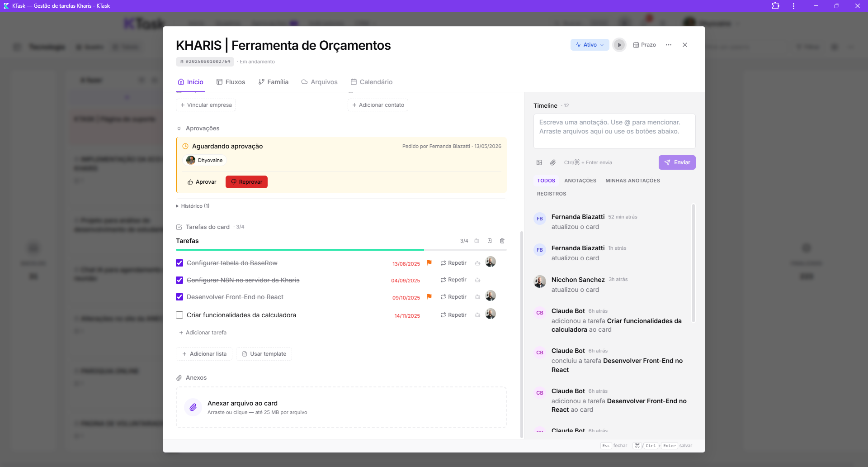Switch to the Fluxos tab
The width and height of the screenshot is (868, 467).
pyautogui.click(x=231, y=82)
